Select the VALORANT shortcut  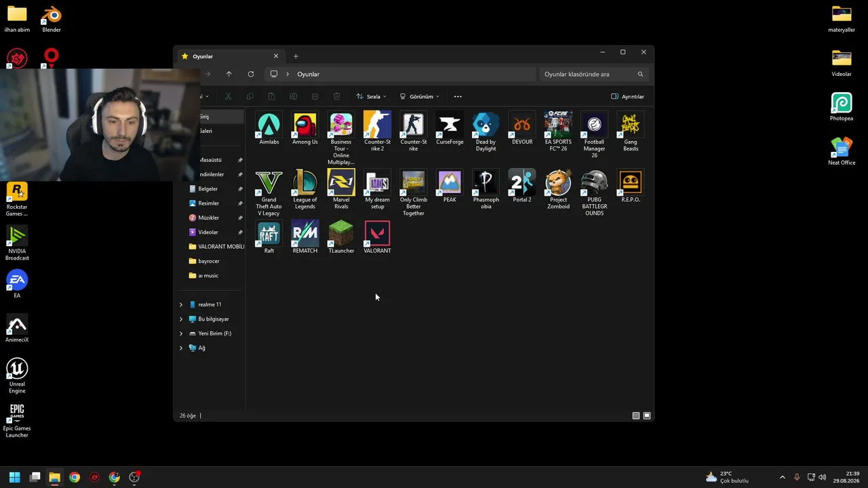377,237
